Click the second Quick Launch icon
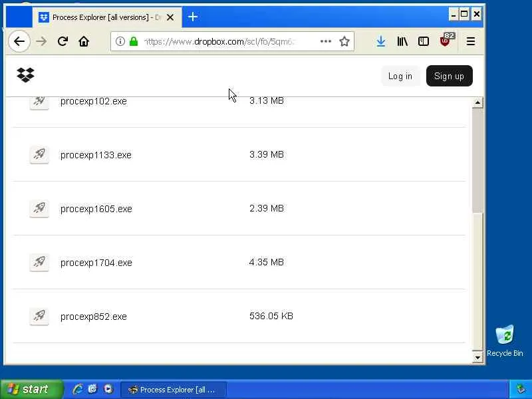532x399 pixels. point(92,389)
